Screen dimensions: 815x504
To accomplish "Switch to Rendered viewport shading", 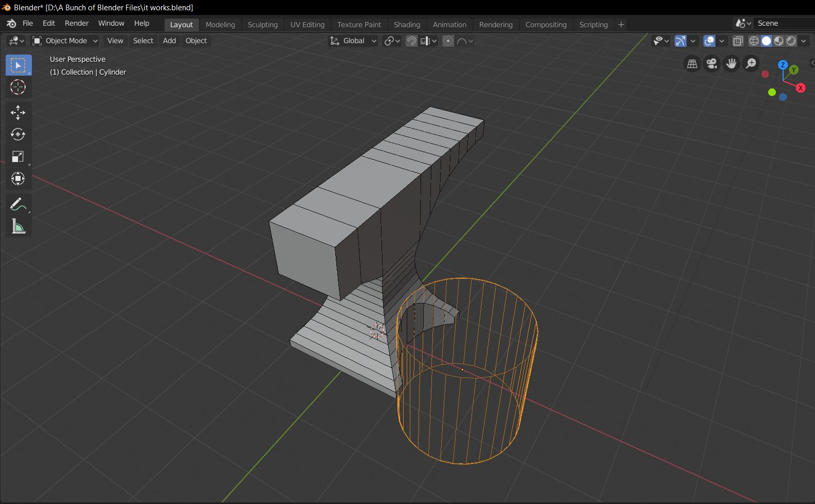I will click(791, 41).
